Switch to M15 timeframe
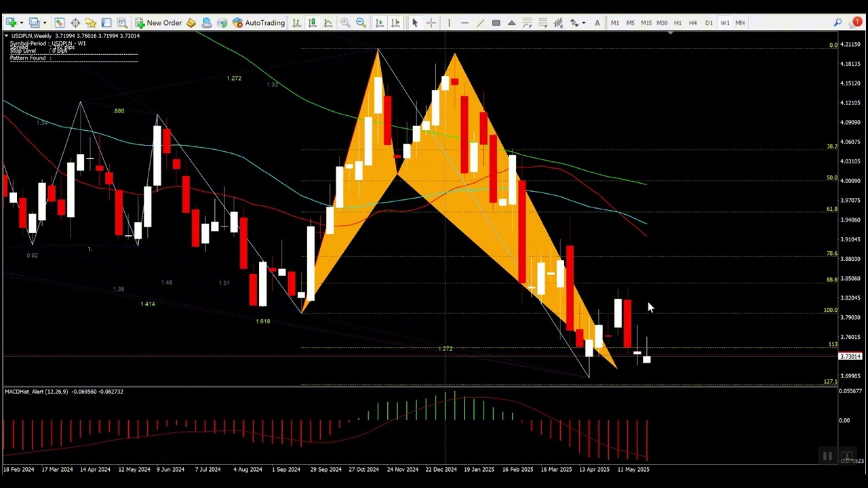The image size is (868, 488). (x=646, y=23)
